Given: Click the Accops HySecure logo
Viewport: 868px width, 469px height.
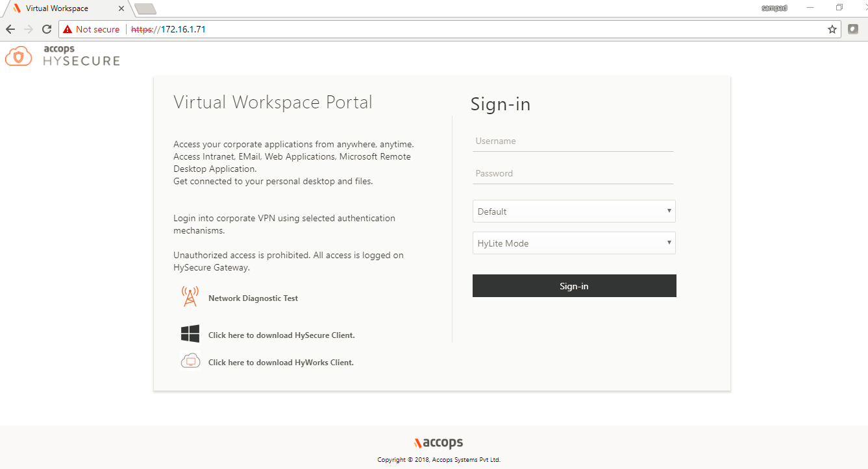Looking at the screenshot, I should pos(62,56).
